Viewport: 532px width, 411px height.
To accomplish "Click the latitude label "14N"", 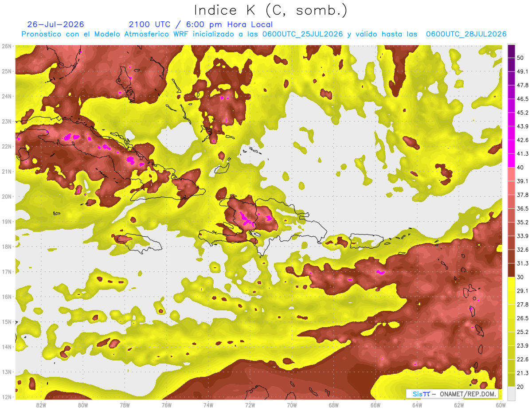I will [7, 347].
